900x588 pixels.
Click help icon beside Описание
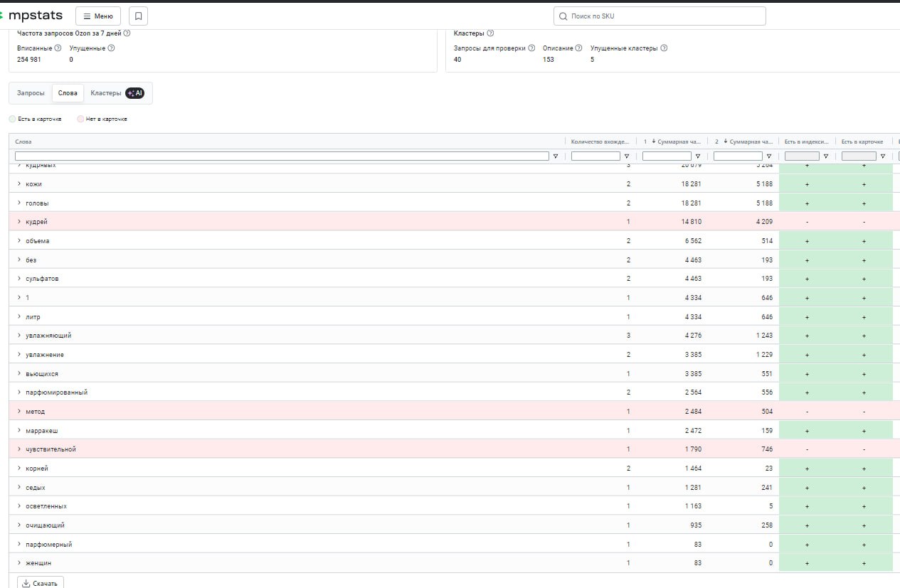tap(578, 48)
